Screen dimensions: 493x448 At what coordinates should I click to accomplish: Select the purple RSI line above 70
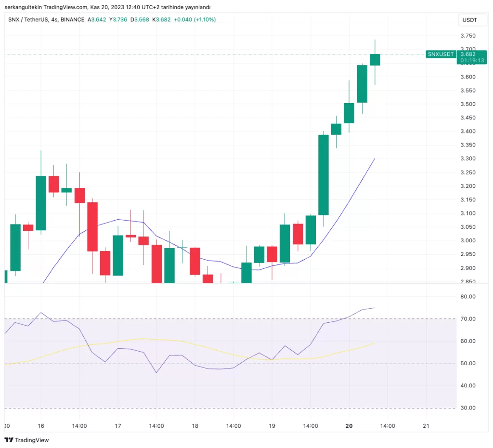pos(362,310)
